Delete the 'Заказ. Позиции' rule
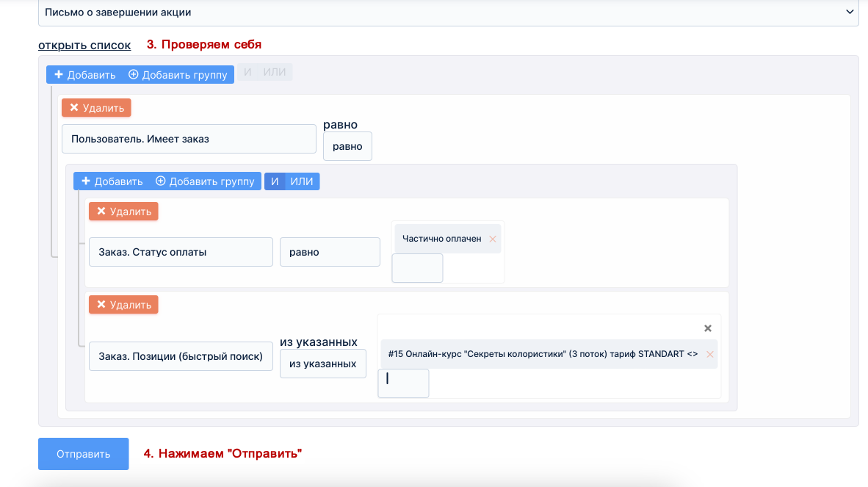Screen dimensions: 868x487 point(123,305)
